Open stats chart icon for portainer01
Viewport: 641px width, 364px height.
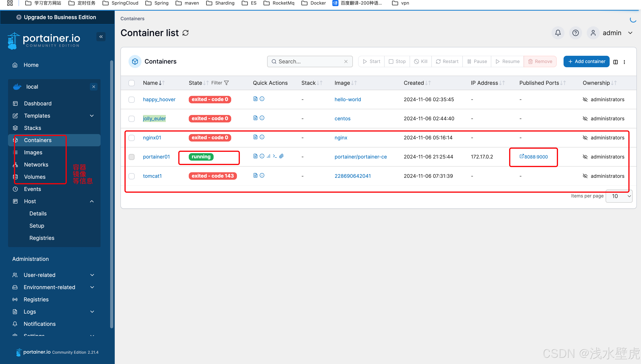pos(268,156)
